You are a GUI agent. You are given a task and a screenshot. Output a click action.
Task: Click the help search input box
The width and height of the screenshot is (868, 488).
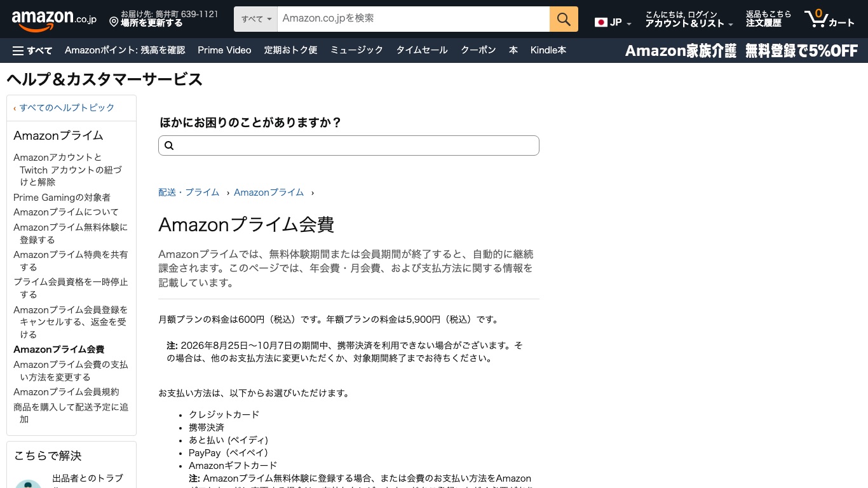349,146
